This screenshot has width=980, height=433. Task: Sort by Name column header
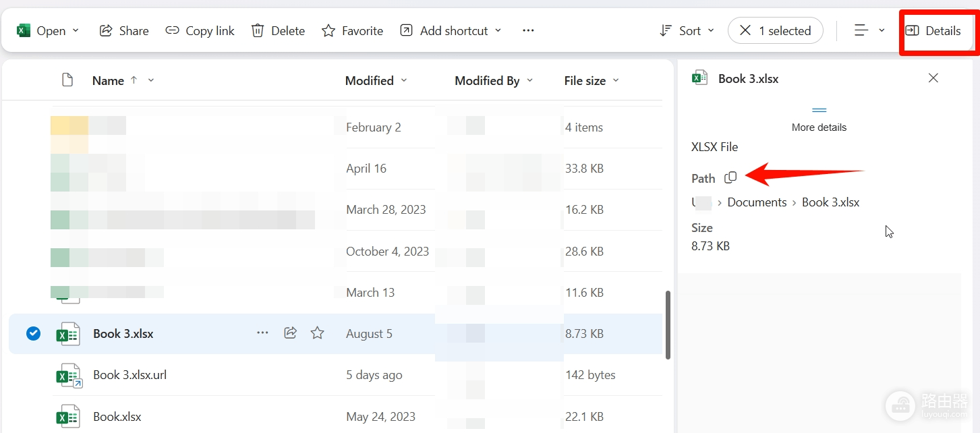[108, 80]
